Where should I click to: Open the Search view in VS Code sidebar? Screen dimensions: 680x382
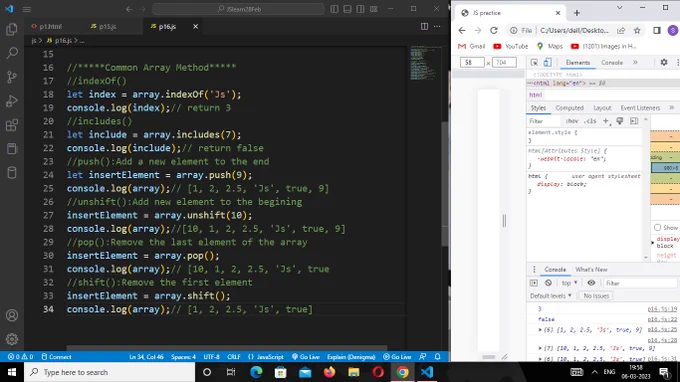tap(12, 53)
